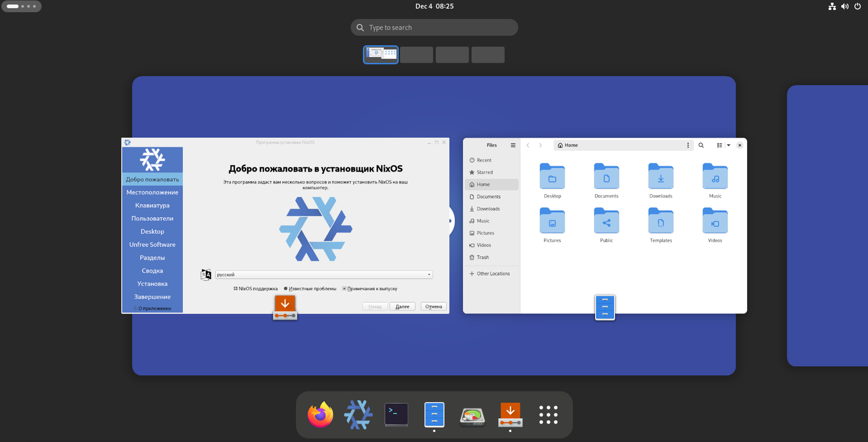Viewport: 868px width, 442px height.
Task: Click the Dec 4 08:25 clock in the top bar
Action: coord(435,6)
